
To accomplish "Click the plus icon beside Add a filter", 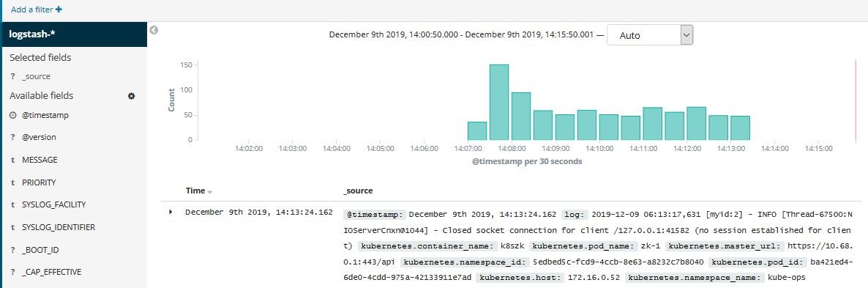I will (59, 10).
